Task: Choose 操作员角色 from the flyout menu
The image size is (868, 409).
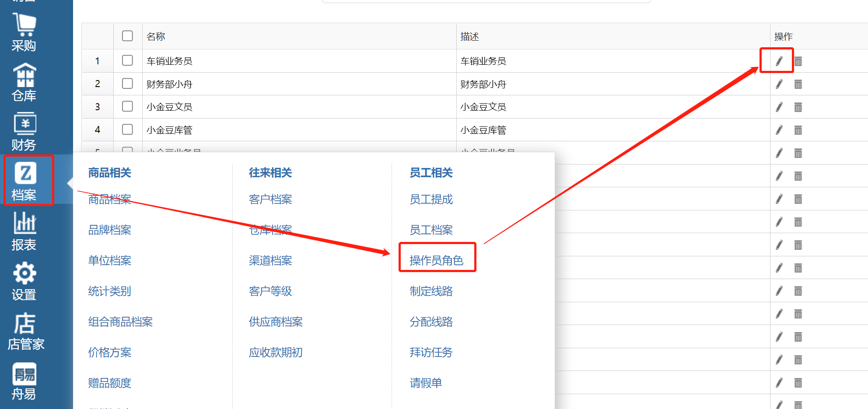Action: tap(436, 260)
